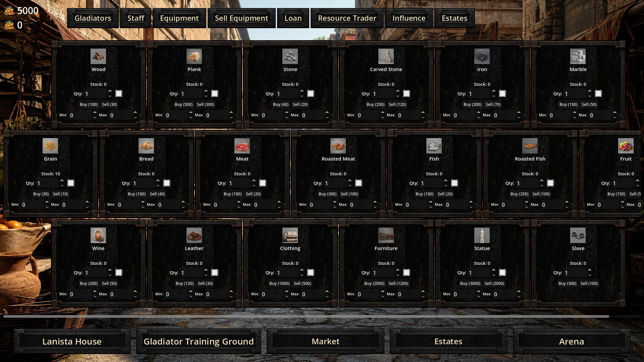Switch to Sell Equipment tab
This screenshot has height=362, width=644.
(x=241, y=18)
